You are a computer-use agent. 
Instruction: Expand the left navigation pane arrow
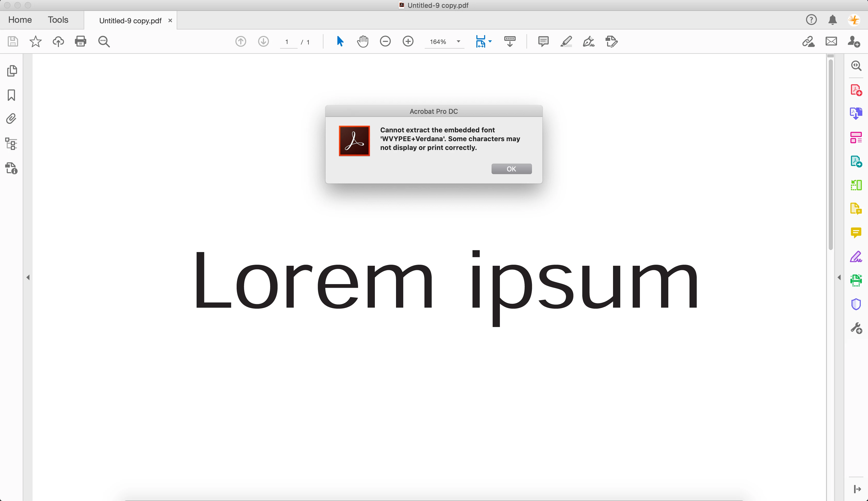[28, 277]
